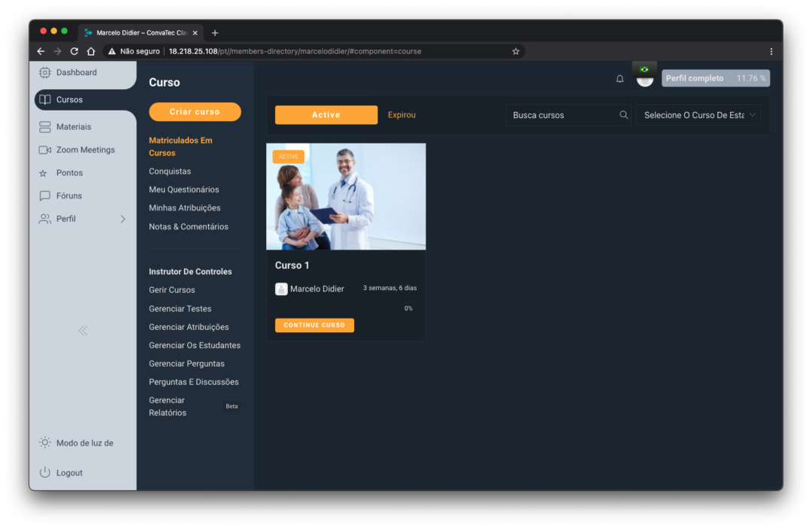Screen dimensions: 812x529
Task: Open the Selecione O Curso dropdown
Action: pyautogui.click(x=698, y=114)
